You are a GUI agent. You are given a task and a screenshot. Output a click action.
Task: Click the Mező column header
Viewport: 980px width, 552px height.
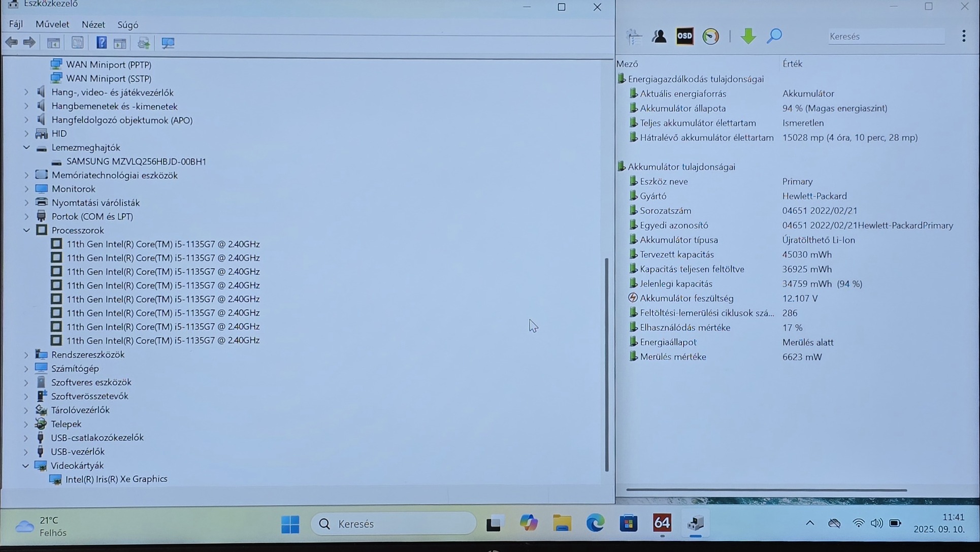click(628, 64)
